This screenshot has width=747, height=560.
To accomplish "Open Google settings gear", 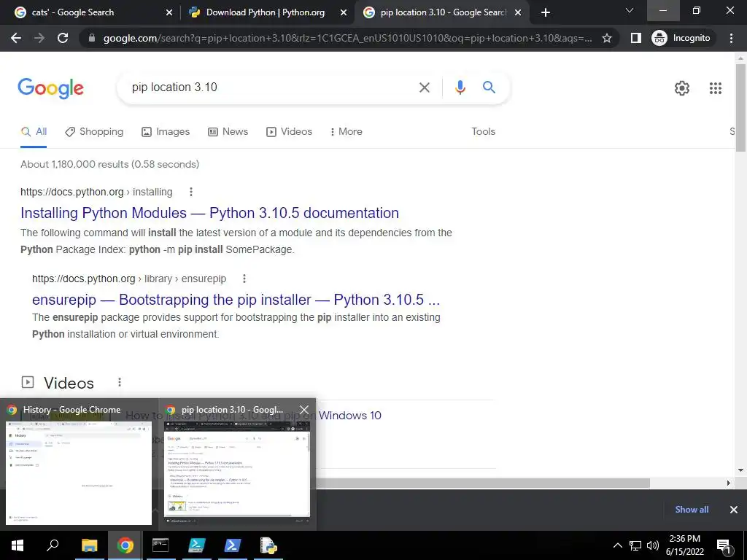I will (x=682, y=88).
